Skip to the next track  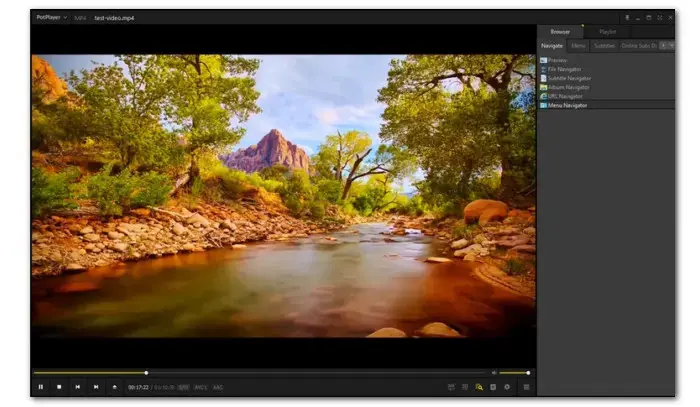click(96, 387)
